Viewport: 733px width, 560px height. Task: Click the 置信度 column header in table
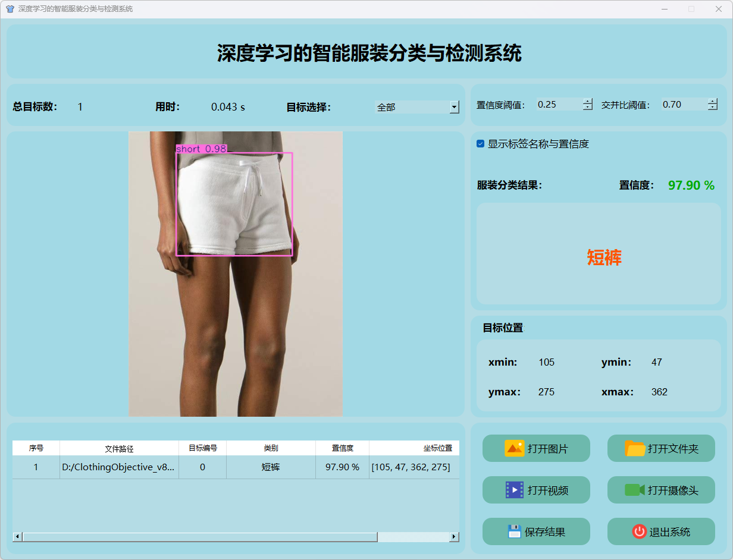(x=342, y=448)
